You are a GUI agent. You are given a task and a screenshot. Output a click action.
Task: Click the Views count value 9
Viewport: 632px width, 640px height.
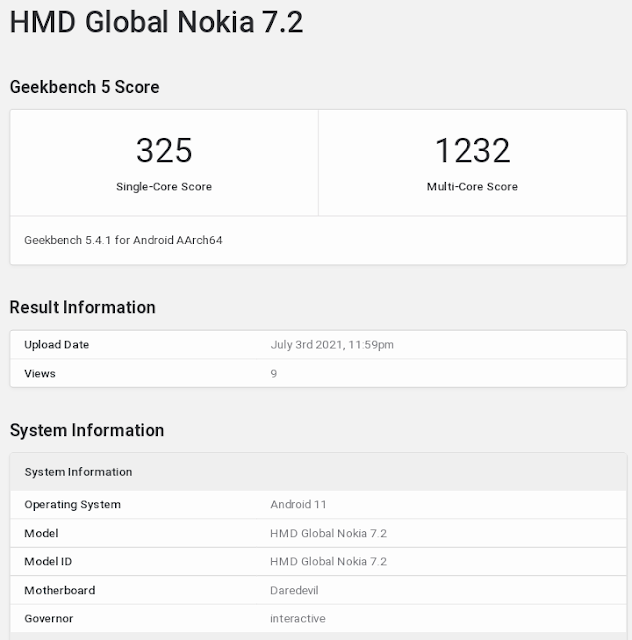[x=274, y=373]
